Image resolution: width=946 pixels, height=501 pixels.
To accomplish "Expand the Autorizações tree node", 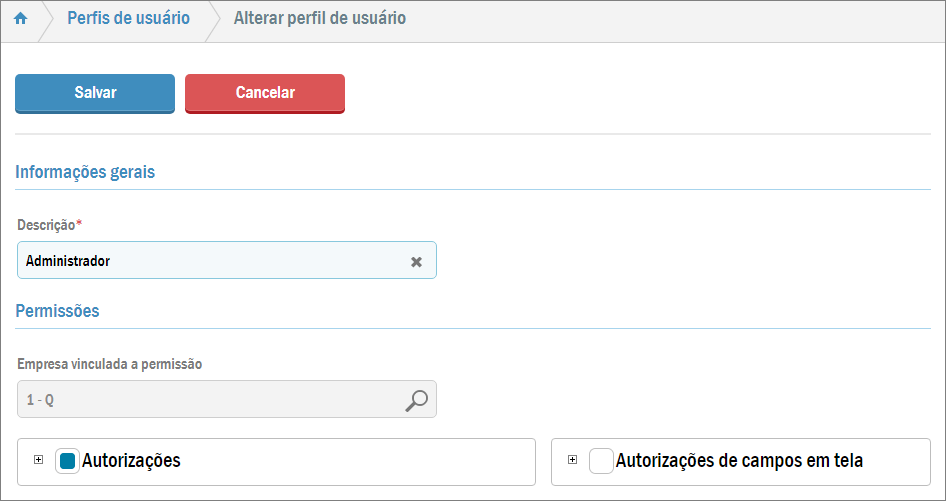I will pyautogui.click(x=39, y=460).
